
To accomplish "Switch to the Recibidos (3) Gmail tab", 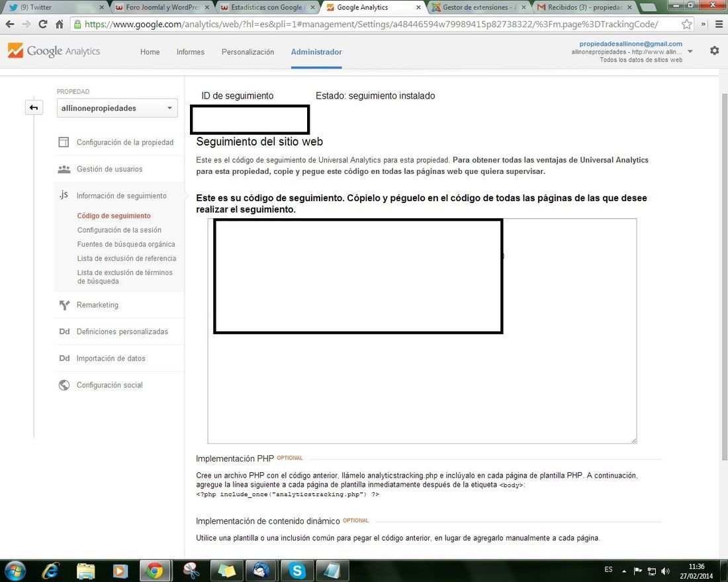I will (584, 7).
